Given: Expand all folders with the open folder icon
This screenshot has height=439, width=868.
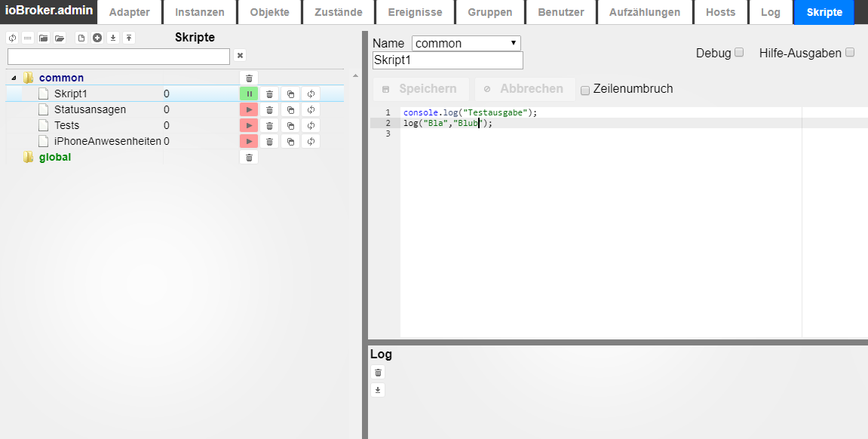Looking at the screenshot, I should (x=60, y=38).
